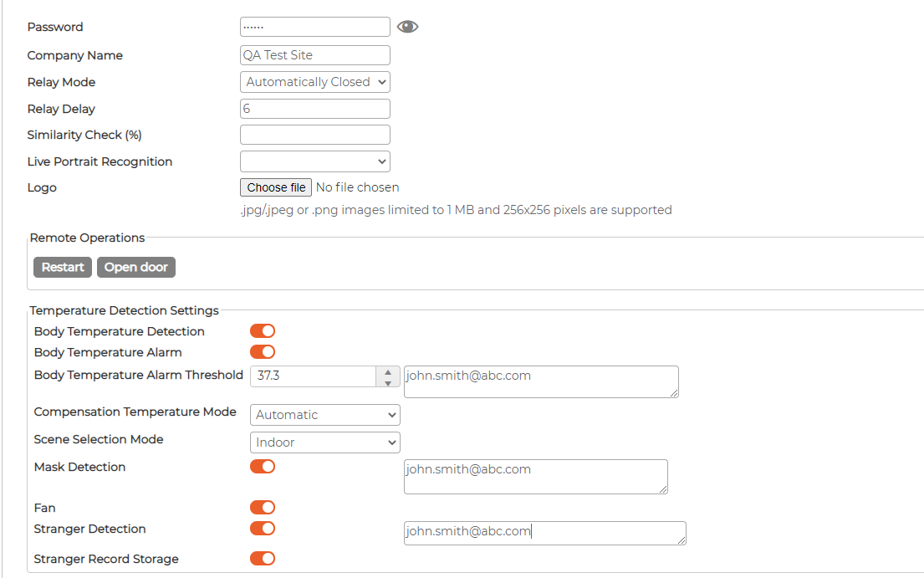Click the Company Name text field

(x=315, y=55)
